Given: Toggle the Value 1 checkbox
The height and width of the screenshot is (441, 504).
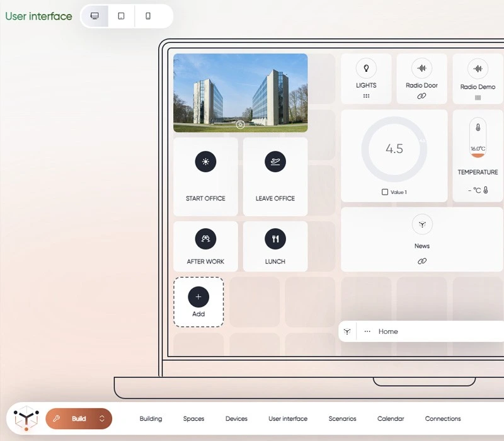Looking at the screenshot, I should 385,192.
